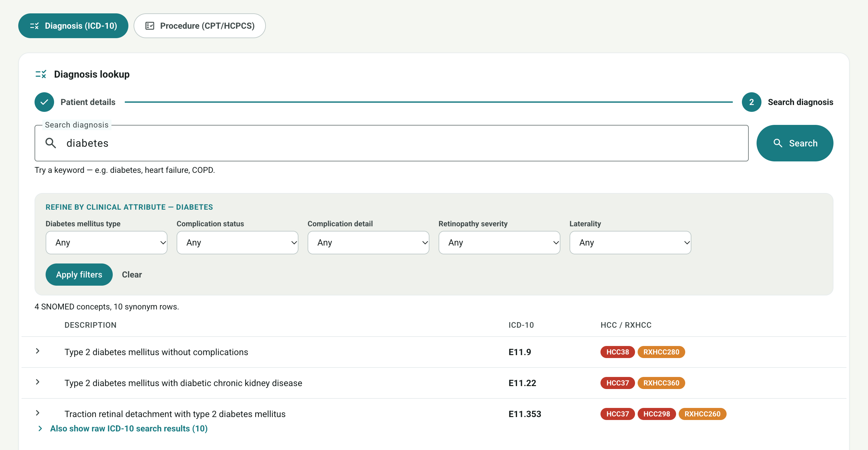Screen dimensions: 868x450
Task: Select the E11.9 code cell
Action: (520, 352)
